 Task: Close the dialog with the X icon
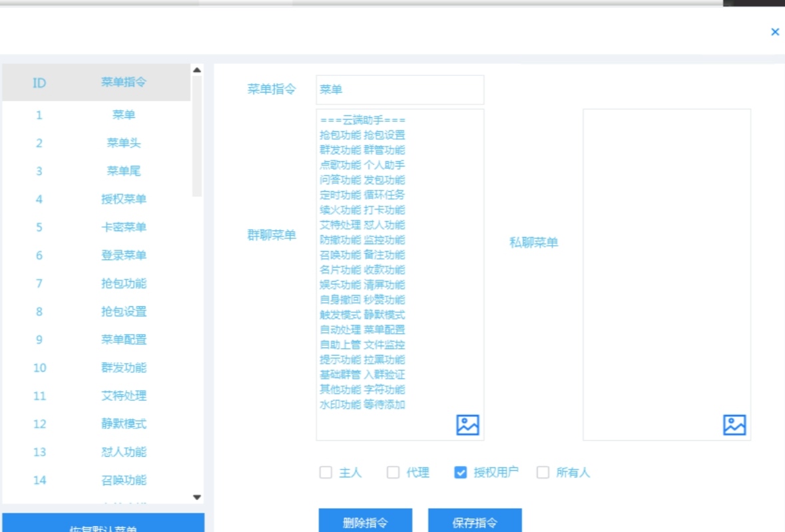(774, 32)
